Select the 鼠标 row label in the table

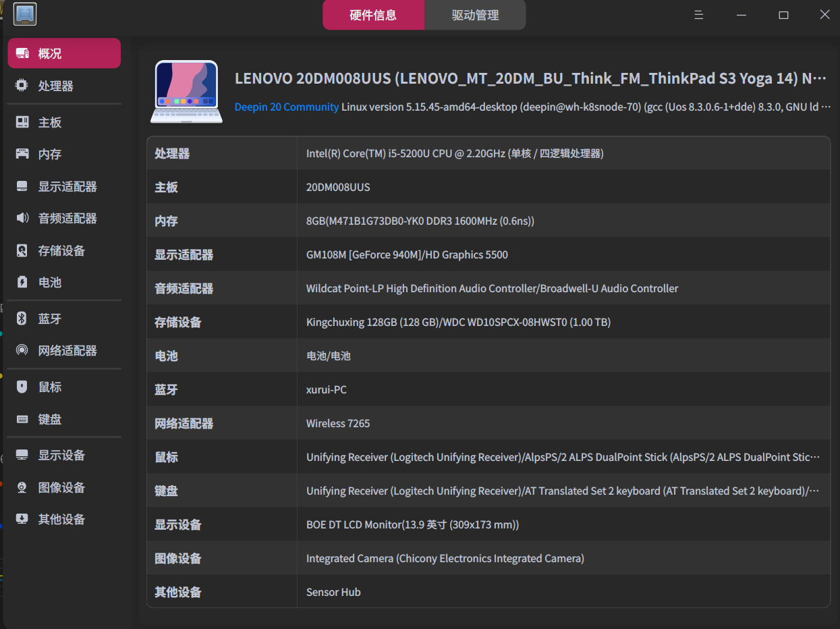[166, 457]
